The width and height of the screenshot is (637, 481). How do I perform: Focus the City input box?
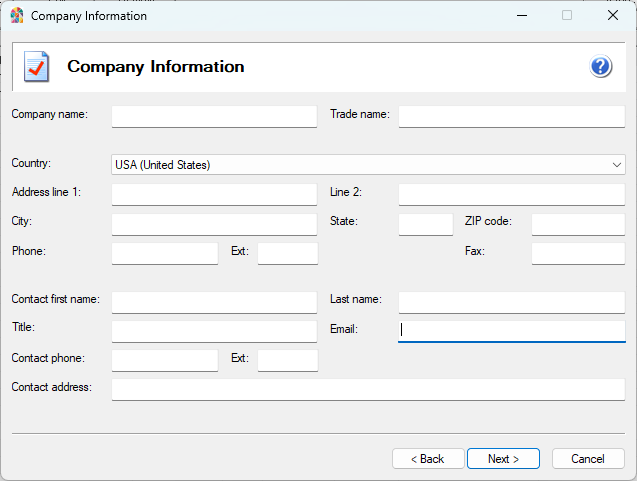(x=214, y=225)
